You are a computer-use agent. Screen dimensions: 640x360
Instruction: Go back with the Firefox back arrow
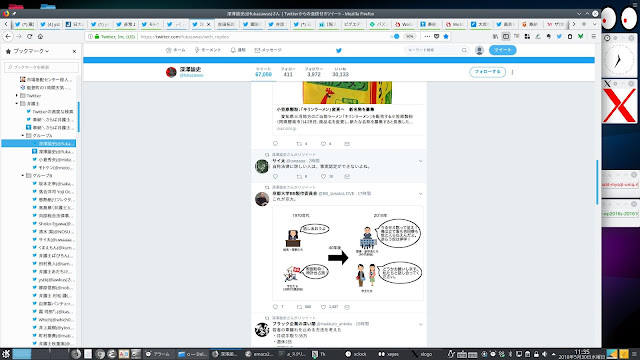pos(8,36)
